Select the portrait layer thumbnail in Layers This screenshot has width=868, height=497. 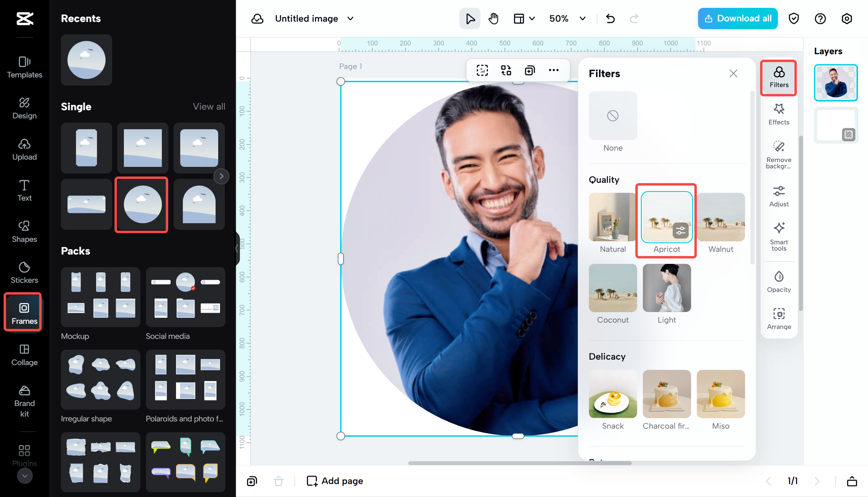pyautogui.click(x=835, y=83)
